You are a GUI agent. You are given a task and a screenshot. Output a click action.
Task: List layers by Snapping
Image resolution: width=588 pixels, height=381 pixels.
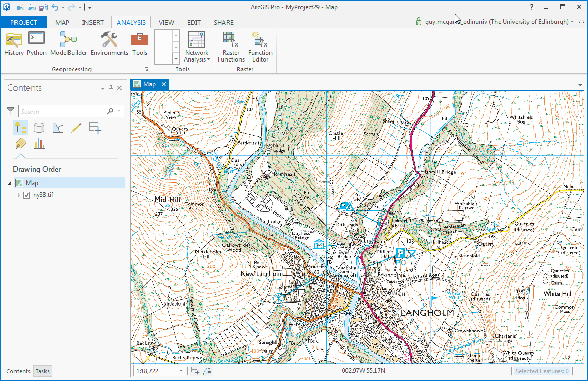[95, 128]
